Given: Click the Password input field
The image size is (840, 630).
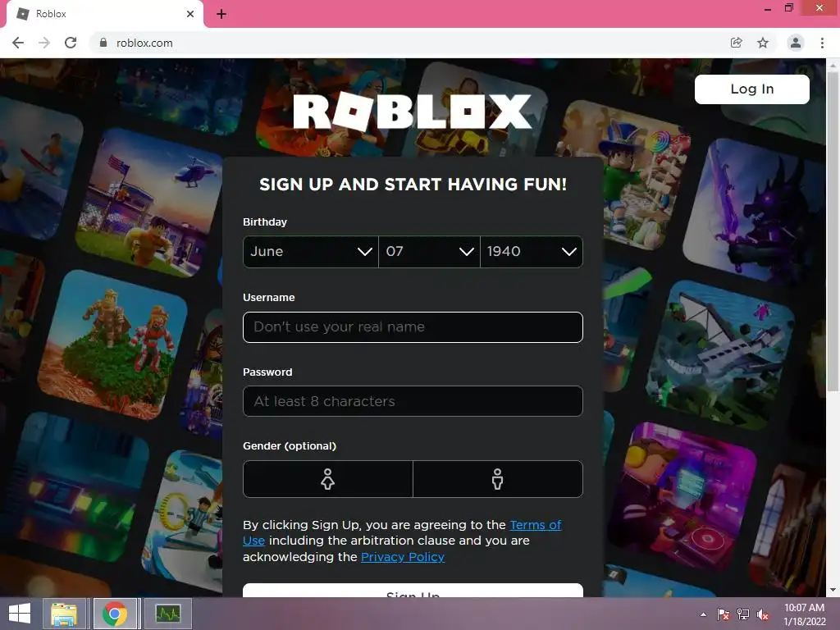Looking at the screenshot, I should (413, 401).
